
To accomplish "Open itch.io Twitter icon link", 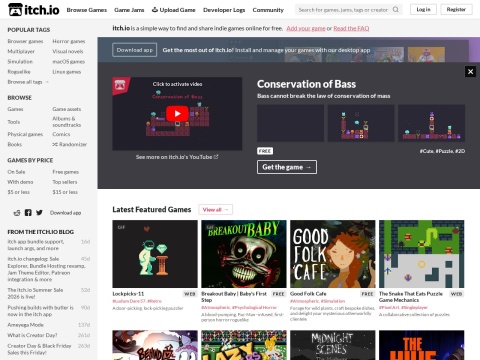I will 39,213.
